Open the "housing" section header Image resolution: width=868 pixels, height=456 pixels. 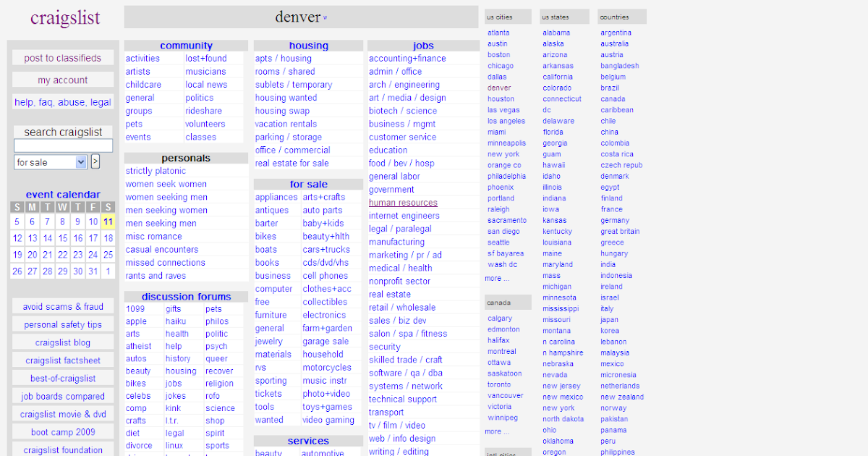(308, 45)
